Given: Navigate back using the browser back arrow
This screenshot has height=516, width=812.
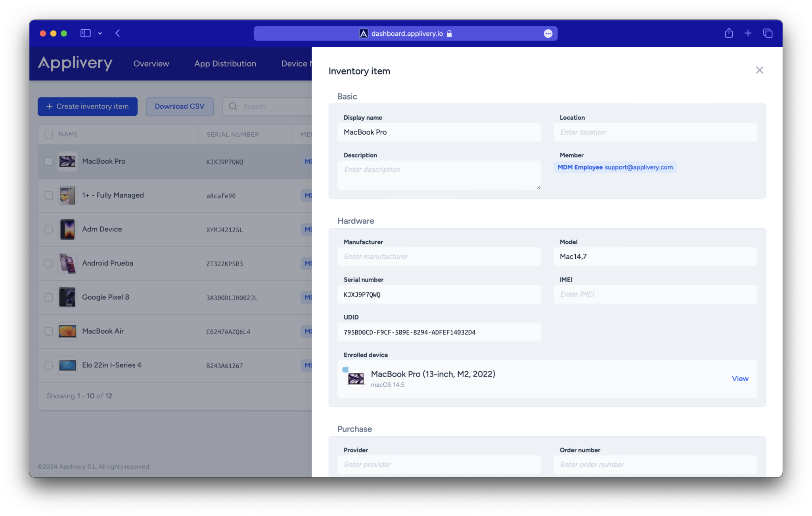Looking at the screenshot, I should [x=118, y=33].
